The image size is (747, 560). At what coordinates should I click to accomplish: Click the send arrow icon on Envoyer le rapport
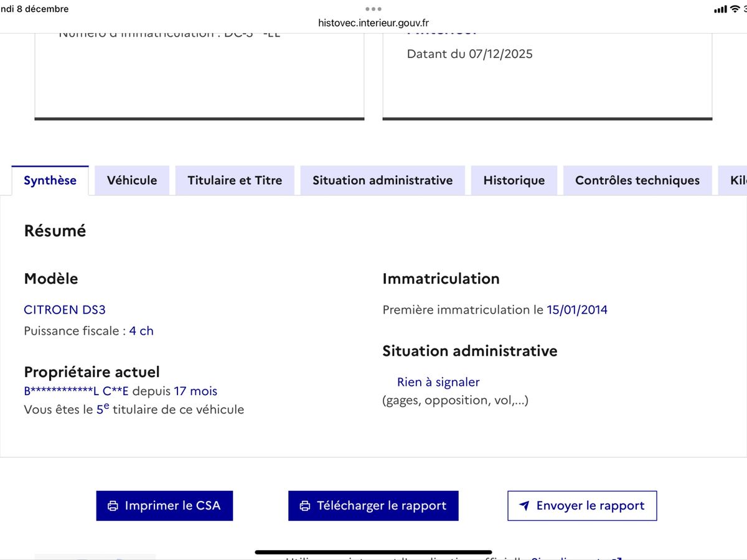tap(524, 506)
